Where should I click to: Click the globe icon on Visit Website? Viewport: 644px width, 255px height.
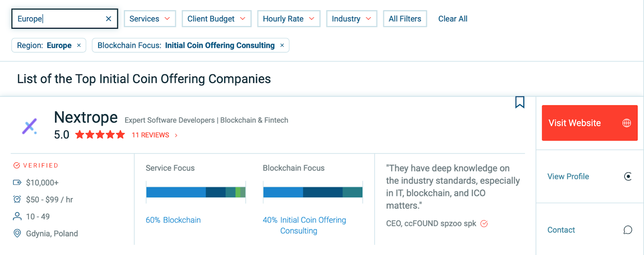tap(627, 123)
